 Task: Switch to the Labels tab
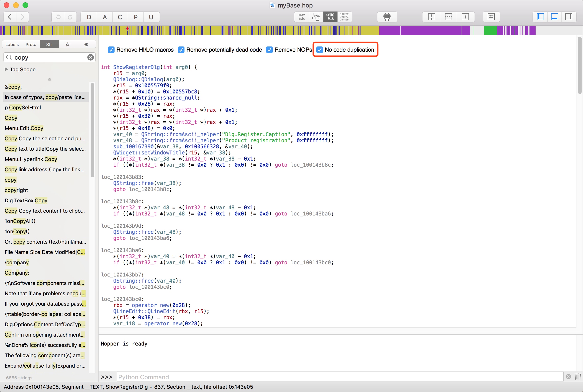pos(12,45)
